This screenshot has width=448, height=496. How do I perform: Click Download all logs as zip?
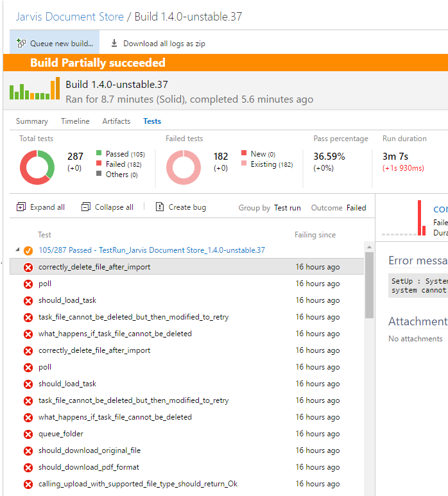(x=158, y=44)
